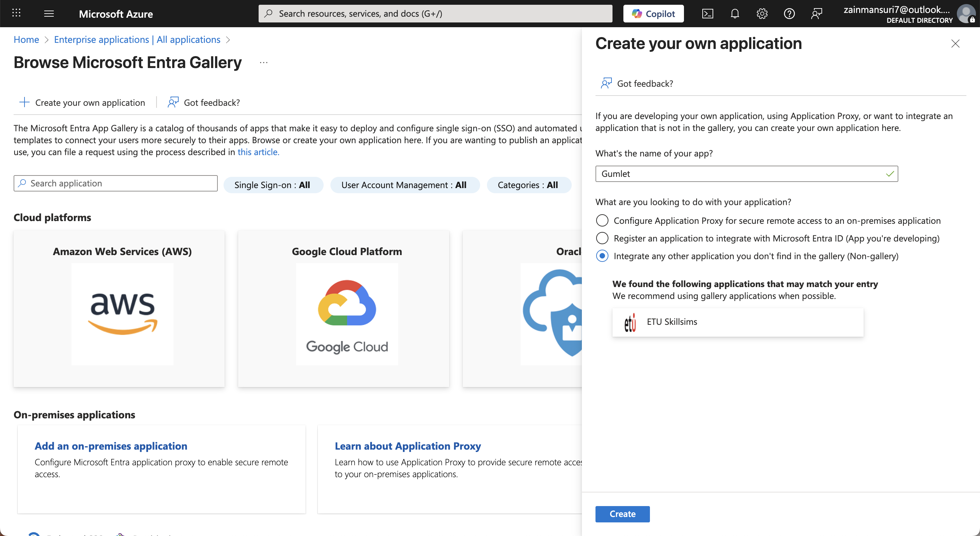
Task: Open the feedback icon in top bar
Action: pos(817,14)
